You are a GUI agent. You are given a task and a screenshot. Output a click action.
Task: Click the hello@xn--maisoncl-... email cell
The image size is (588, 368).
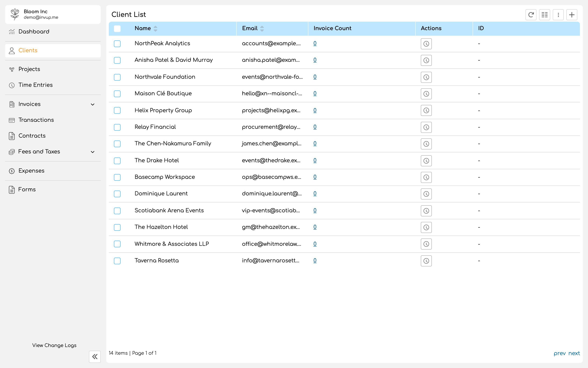(x=272, y=93)
